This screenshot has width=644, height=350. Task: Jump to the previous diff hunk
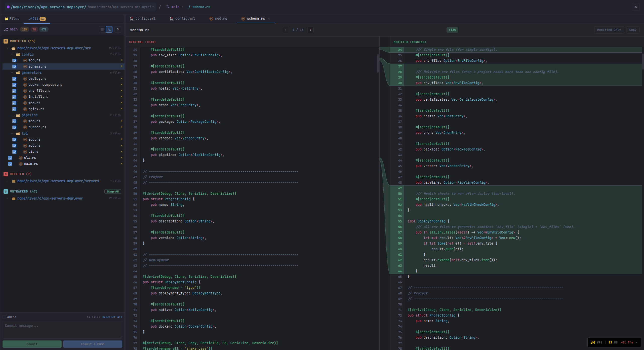tap(285, 30)
